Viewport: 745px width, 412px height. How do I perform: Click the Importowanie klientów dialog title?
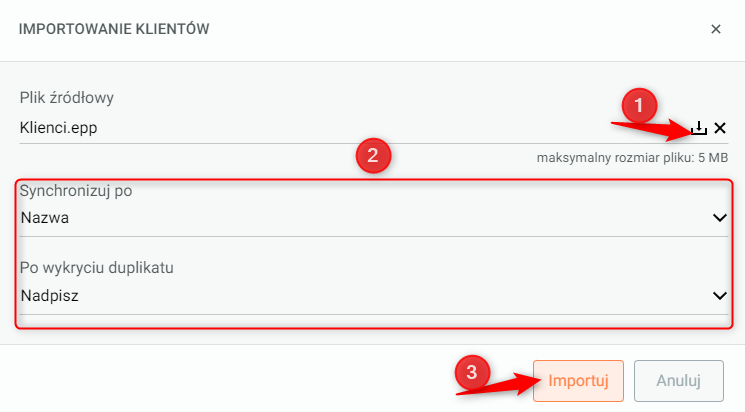113,30
